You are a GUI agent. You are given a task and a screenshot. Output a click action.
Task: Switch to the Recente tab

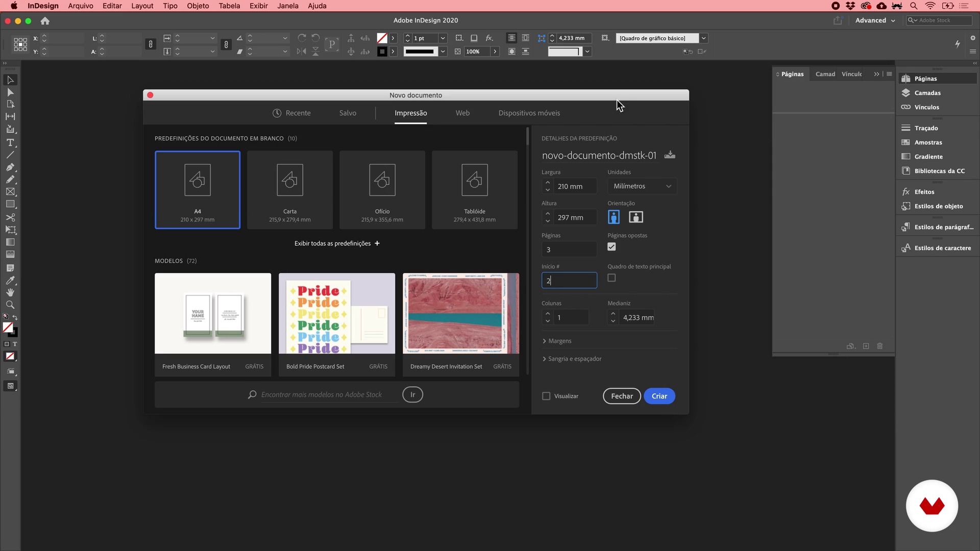292,113
